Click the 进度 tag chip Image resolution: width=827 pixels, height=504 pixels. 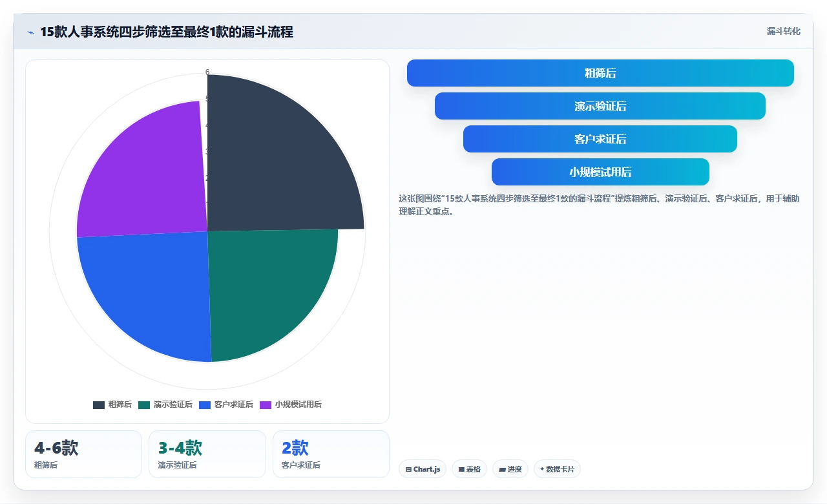(x=510, y=469)
